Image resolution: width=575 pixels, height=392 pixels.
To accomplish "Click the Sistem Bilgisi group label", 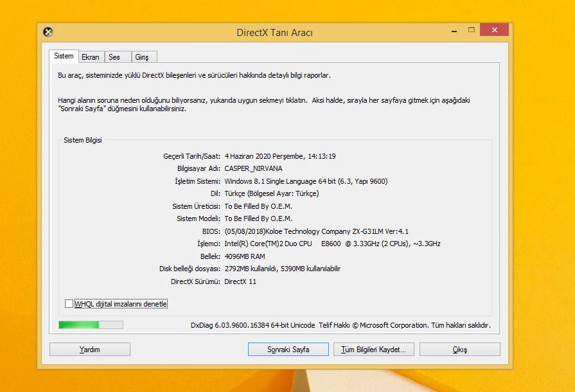I will [x=83, y=140].
